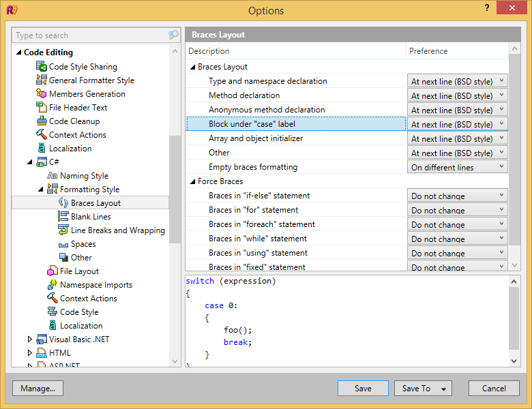
Task: Click the Line Breaks and Wrapping icon
Action: pos(63,230)
